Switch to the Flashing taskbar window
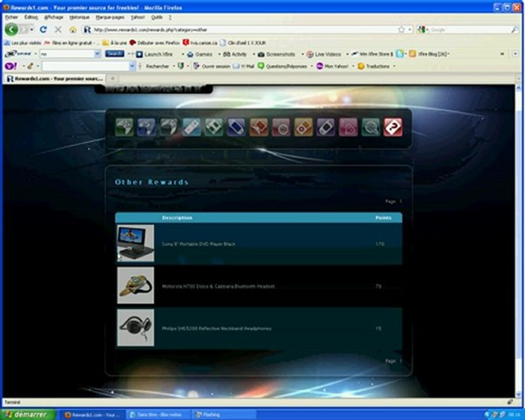This screenshot has width=525, height=420. [225, 415]
